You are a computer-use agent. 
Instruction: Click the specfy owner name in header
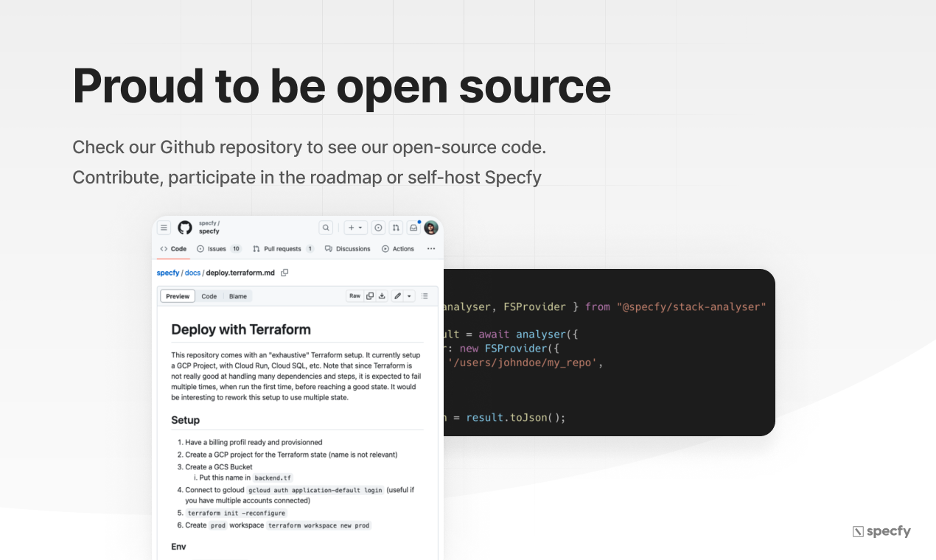208,223
